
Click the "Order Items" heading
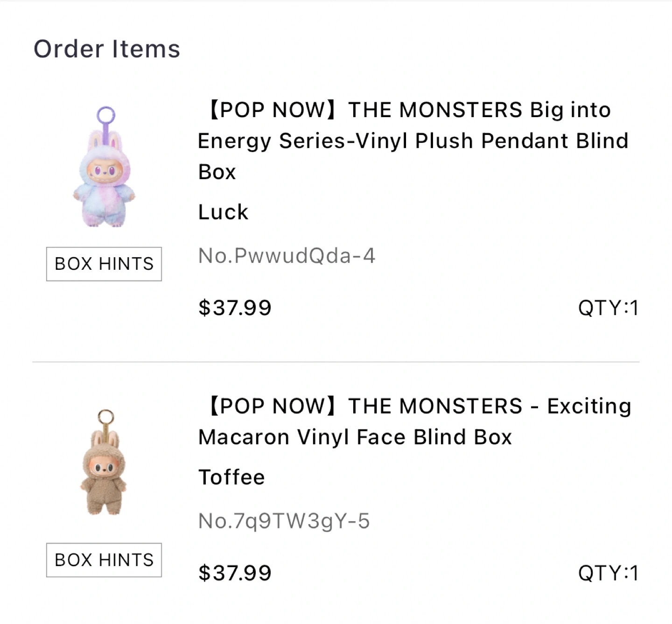[107, 49]
